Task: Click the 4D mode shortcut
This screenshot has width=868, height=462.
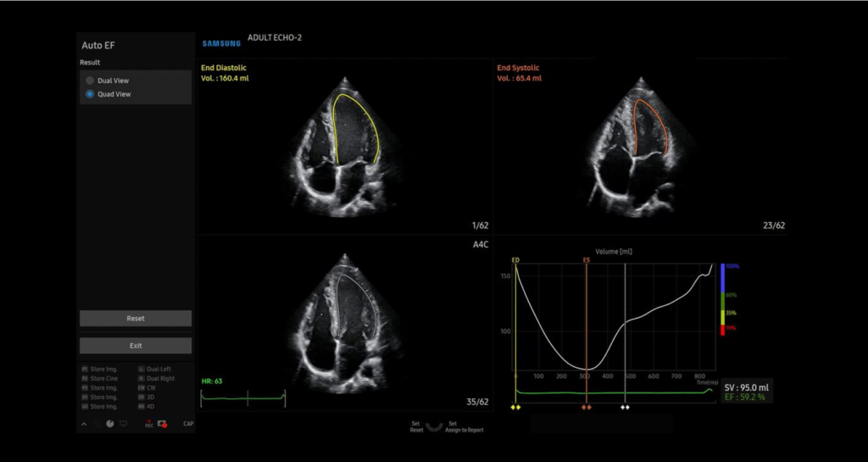Action: 146,407
